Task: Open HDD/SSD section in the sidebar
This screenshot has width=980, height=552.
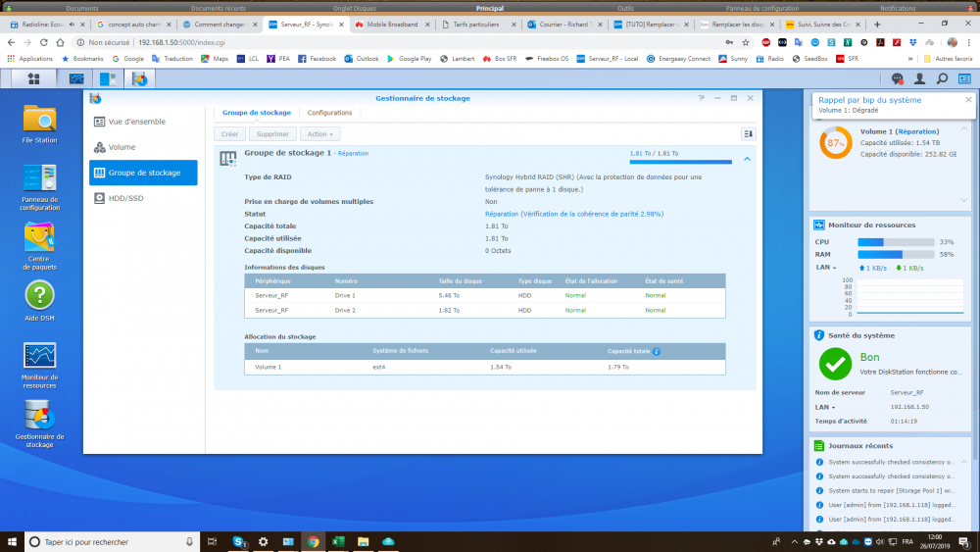Action: (125, 198)
